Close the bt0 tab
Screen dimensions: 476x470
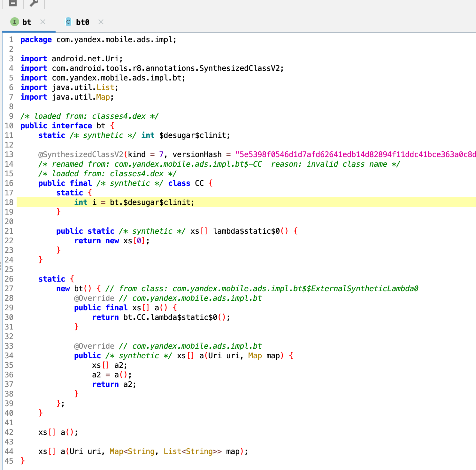click(101, 22)
